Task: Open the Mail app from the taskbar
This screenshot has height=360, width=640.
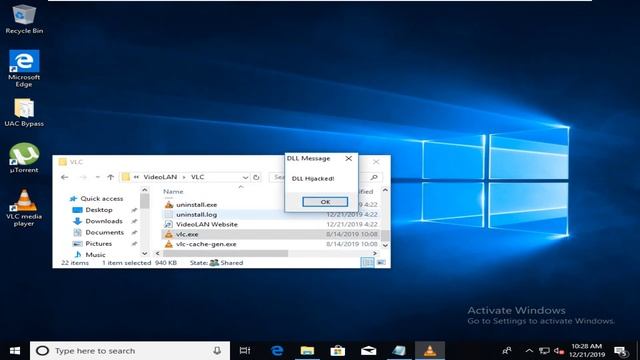Action: tap(368, 351)
